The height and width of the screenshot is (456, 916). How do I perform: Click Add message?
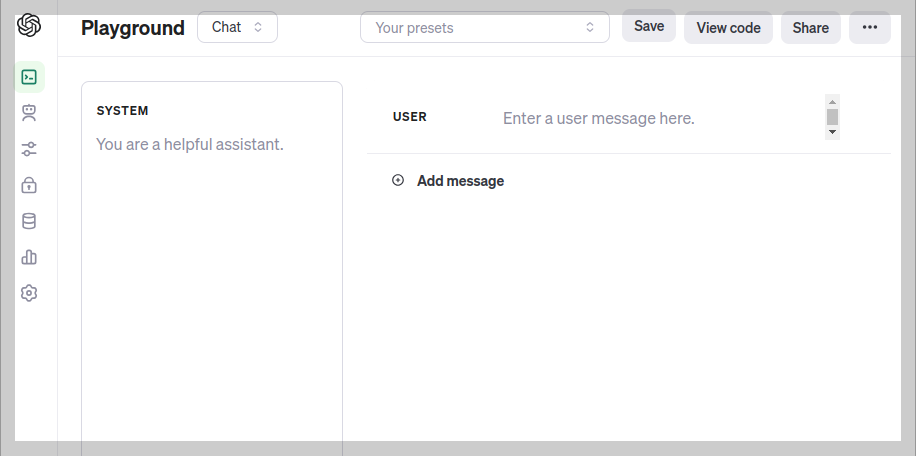[x=460, y=181]
